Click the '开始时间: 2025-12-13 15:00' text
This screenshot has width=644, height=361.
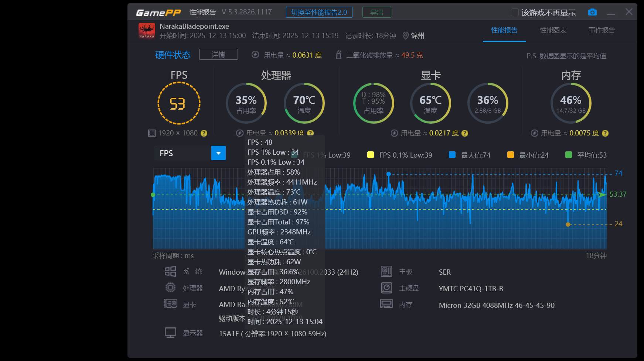202,35
